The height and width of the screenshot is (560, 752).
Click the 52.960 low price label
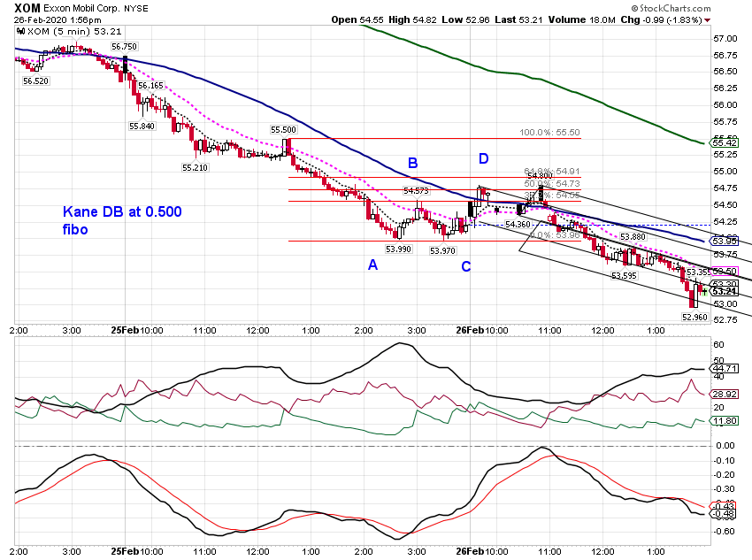coord(694,317)
